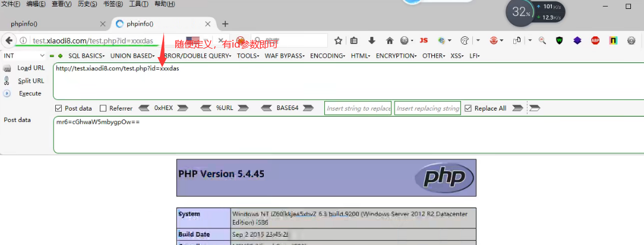
Task: Click the green minus HackBar icon
Action: click(52, 55)
